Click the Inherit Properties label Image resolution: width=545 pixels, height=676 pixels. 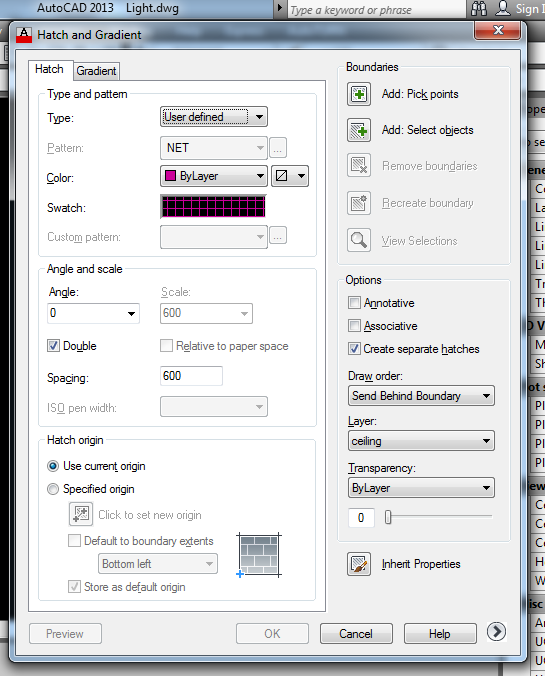421,564
